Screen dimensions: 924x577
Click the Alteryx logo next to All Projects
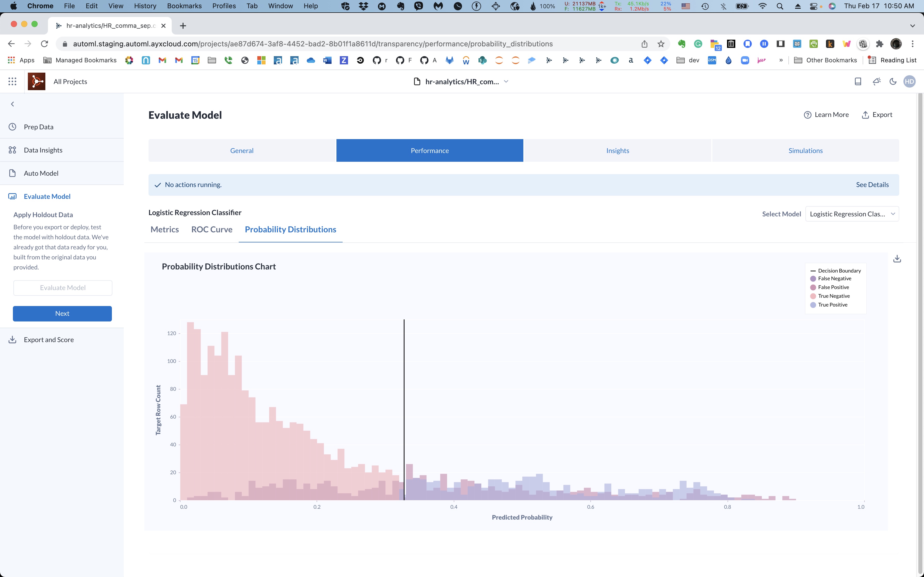(x=37, y=81)
